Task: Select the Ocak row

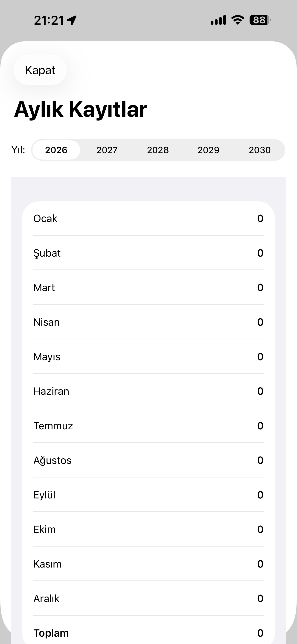Action: 148,219
